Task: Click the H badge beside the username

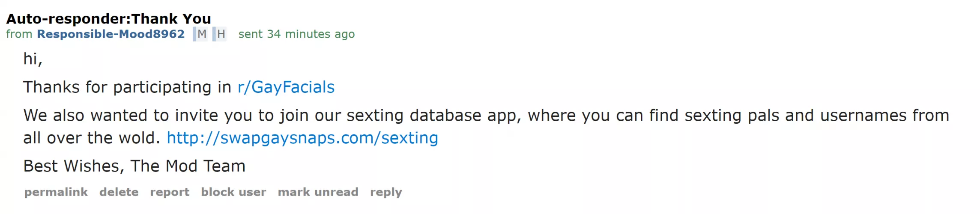Action: [220, 34]
